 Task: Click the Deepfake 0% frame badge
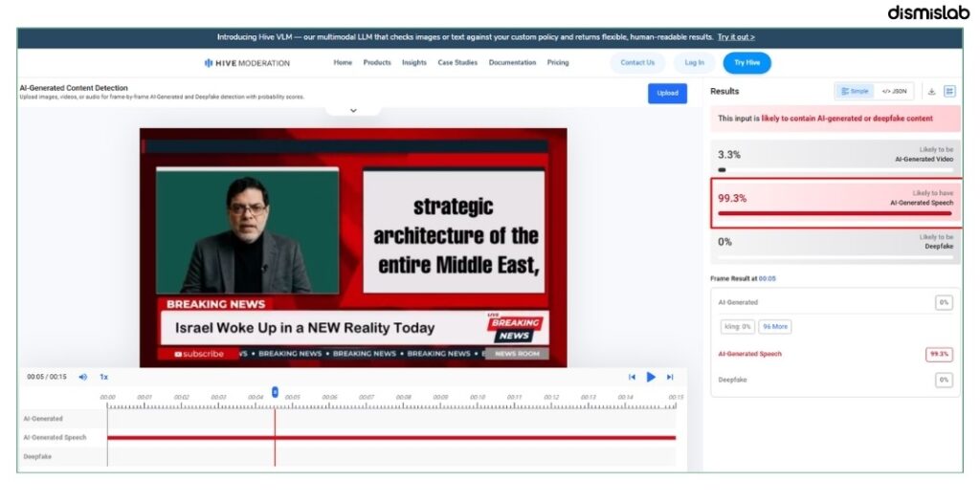(944, 380)
